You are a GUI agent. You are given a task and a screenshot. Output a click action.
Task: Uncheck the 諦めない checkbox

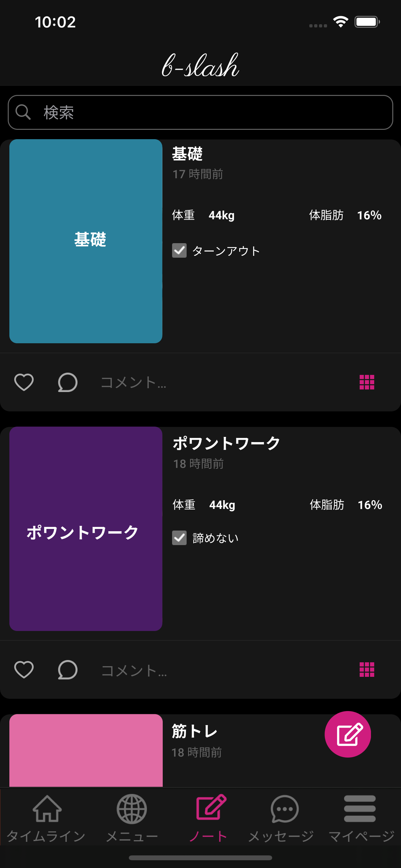coord(179,538)
